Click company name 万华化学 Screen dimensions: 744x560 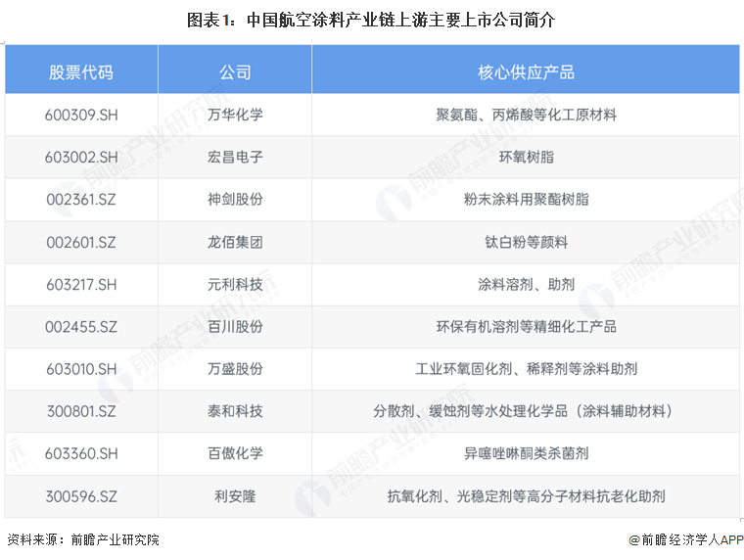tap(235, 115)
